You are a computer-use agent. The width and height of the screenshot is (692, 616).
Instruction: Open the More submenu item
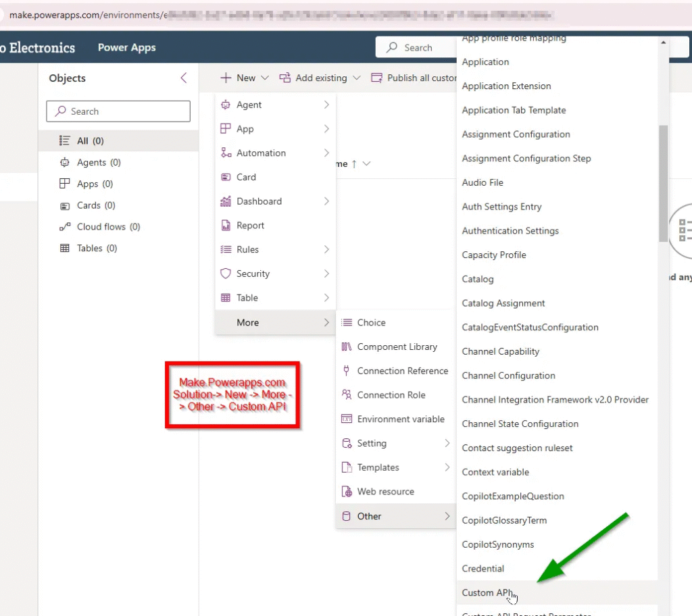click(x=275, y=323)
